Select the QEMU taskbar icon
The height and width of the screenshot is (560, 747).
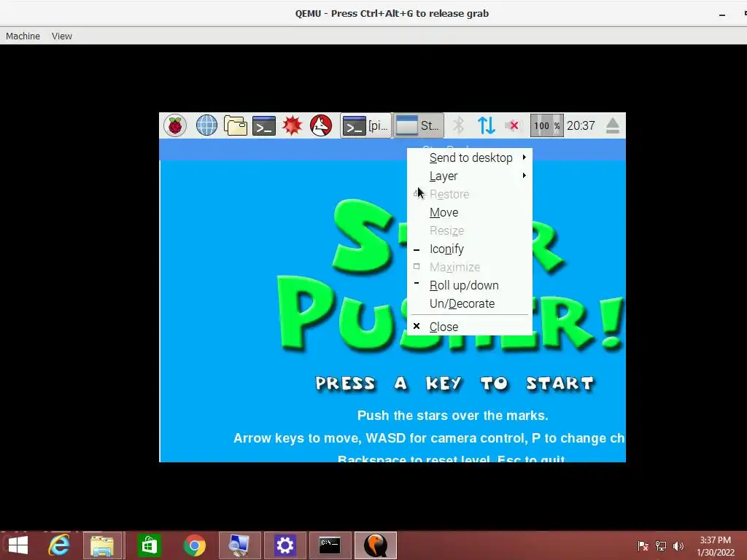376,545
